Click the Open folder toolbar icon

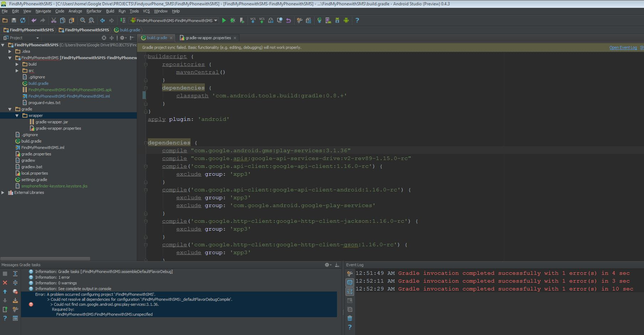point(5,20)
